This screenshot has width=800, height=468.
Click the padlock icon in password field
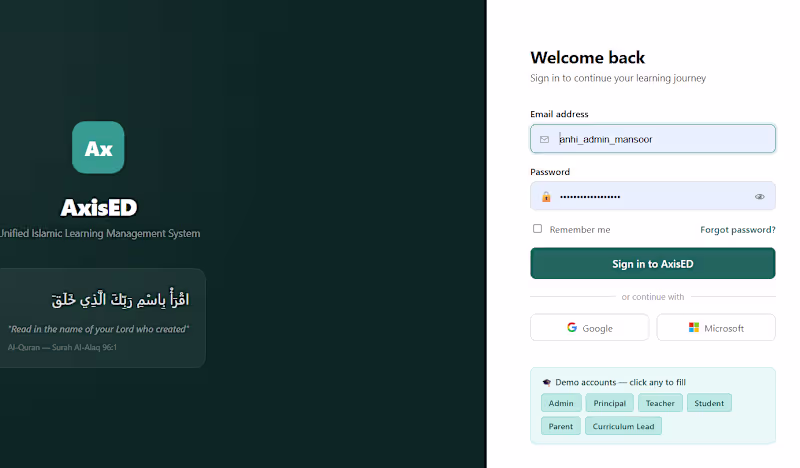click(546, 196)
